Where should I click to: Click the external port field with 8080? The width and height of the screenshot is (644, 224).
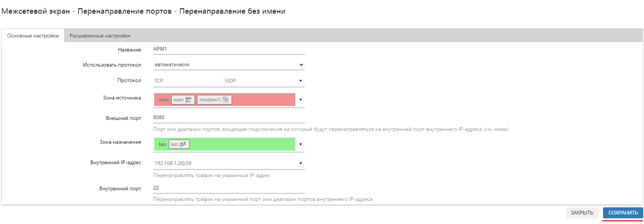tap(227, 117)
